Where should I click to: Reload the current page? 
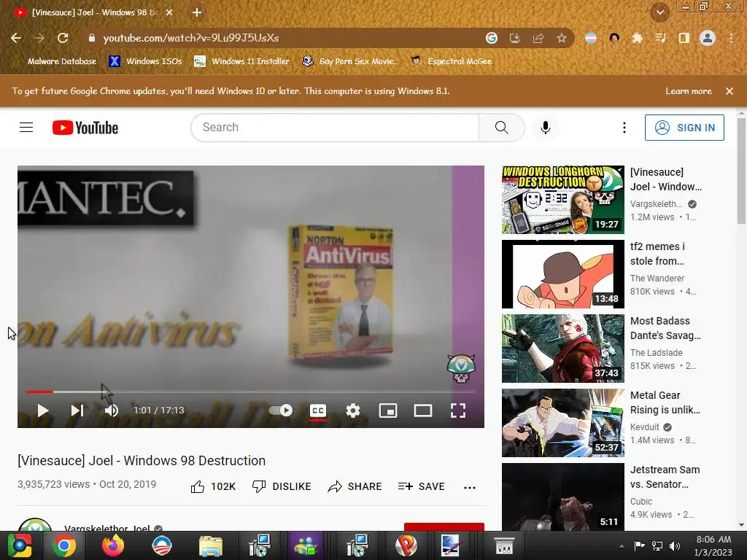(x=63, y=38)
